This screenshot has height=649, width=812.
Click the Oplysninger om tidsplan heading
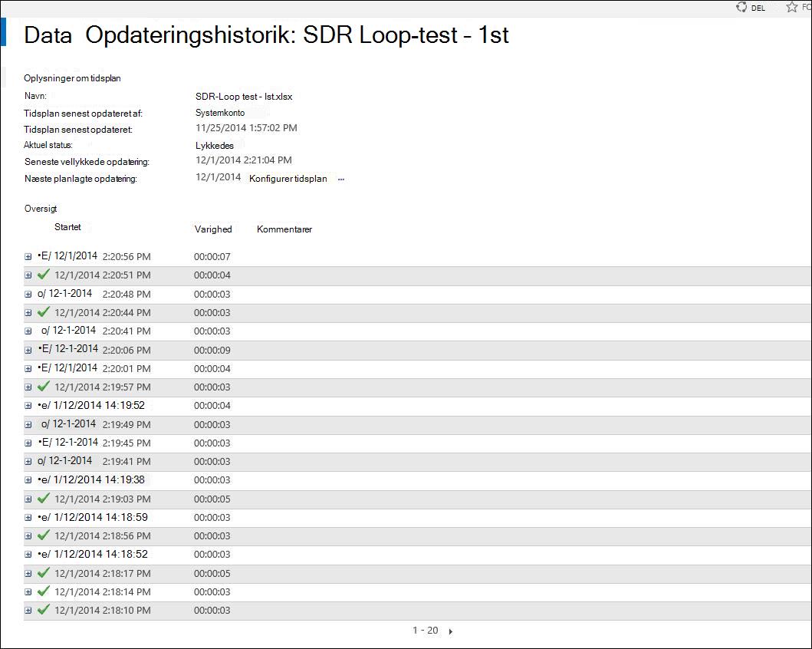click(73, 78)
